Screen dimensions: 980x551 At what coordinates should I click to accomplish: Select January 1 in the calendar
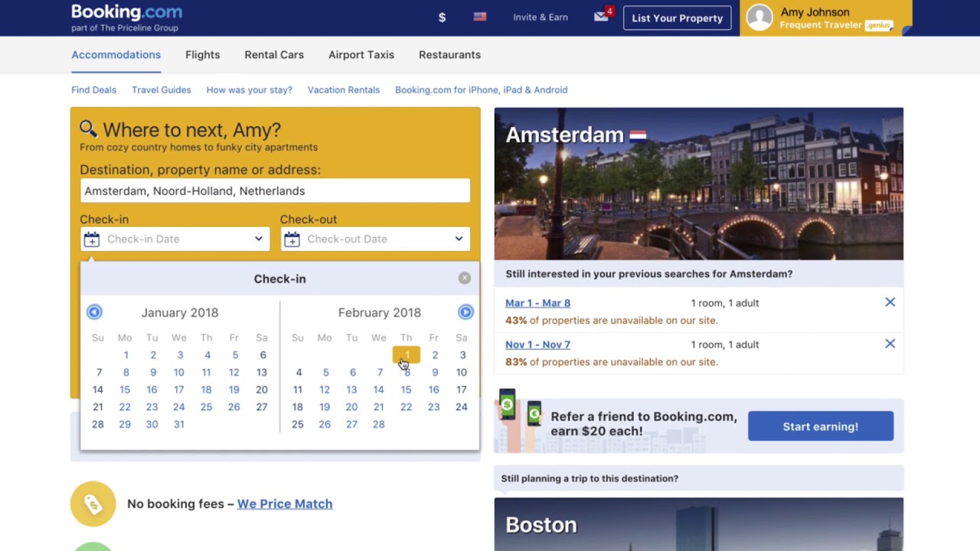click(x=126, y=355)
